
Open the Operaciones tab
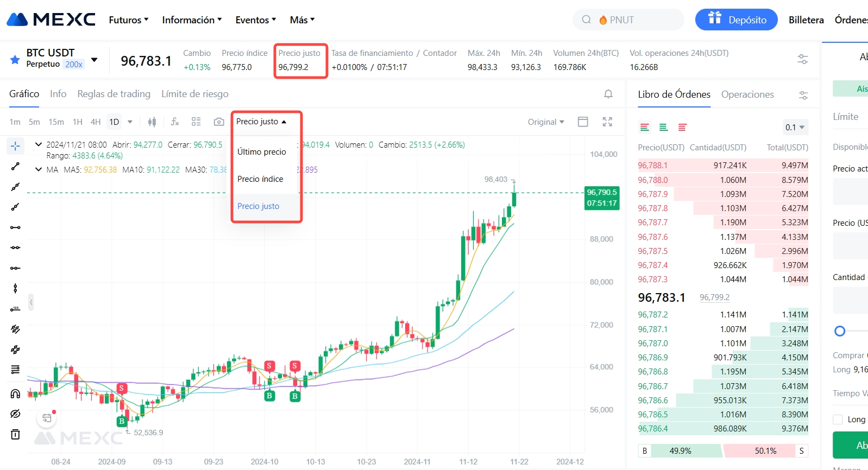(747, 94)
